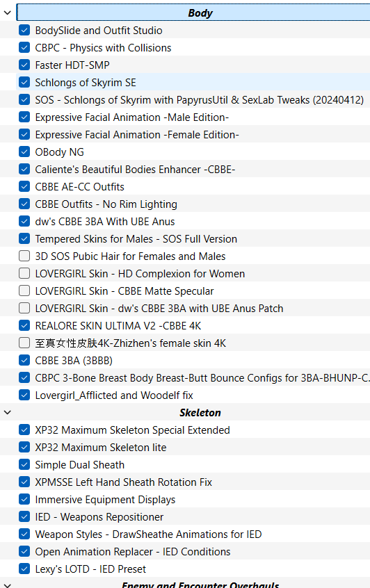This screenshot has width=370, height=588.
Task: Enable Zhizhen's female skin 4K checkbox
Action: pos(24,343)
